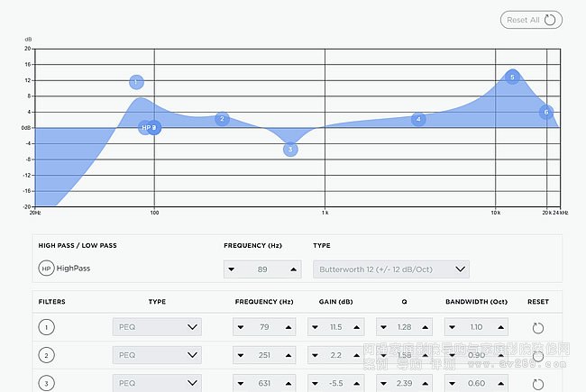
Task: Toggle the HighPass HP circle button
Action: point(45,269)
